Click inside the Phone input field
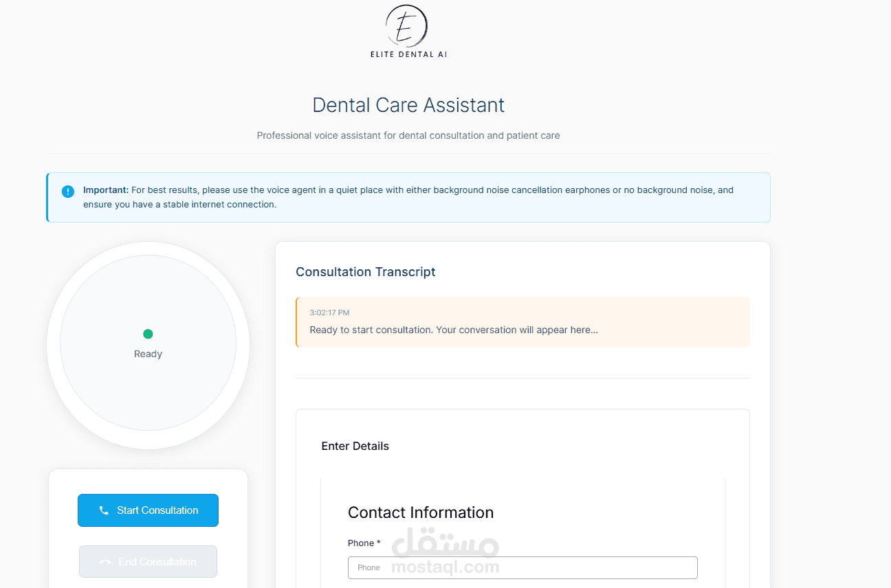 [x=522, y=567]
